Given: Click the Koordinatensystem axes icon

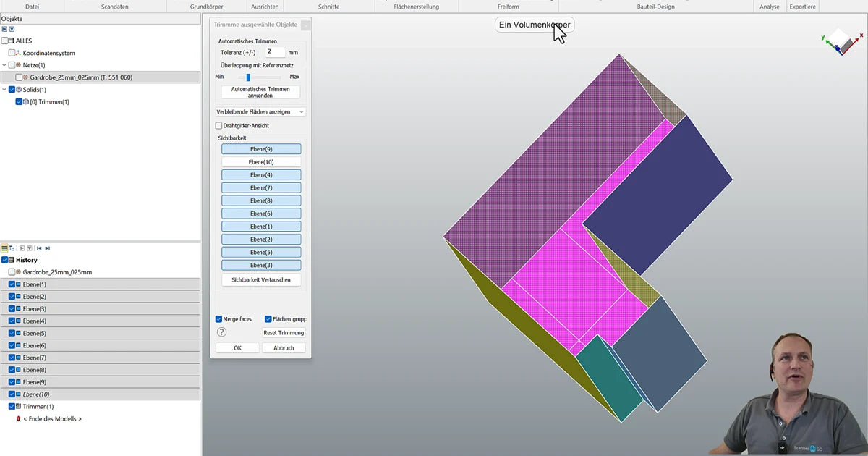Looking at the screenshot, I should pos(18,53).
